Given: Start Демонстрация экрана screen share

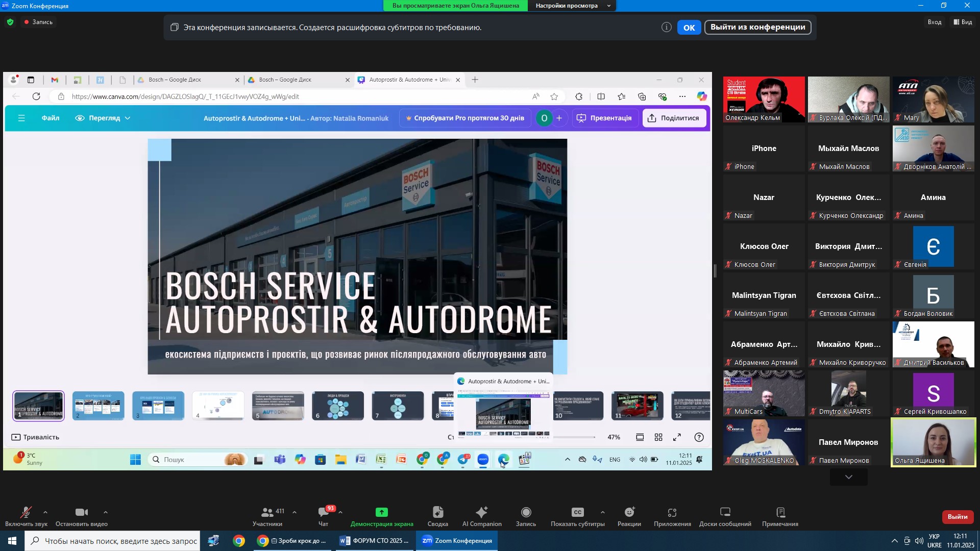Looking at the screenshot, I should pos(382,516).
